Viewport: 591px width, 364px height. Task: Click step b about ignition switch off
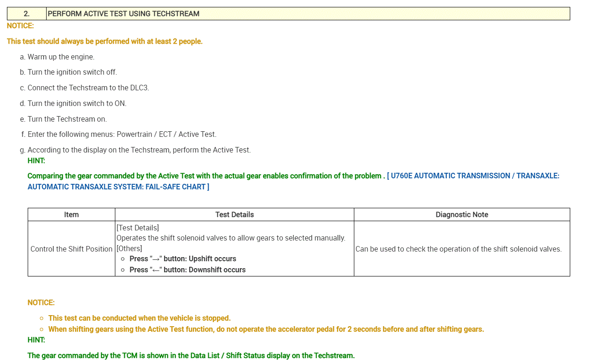72,72
